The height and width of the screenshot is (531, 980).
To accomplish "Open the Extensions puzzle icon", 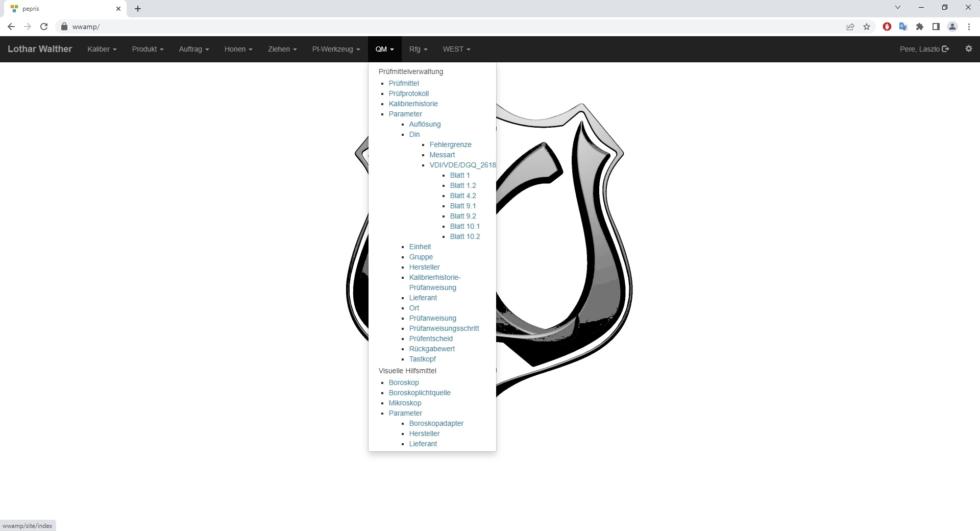I will pos(920,27).
